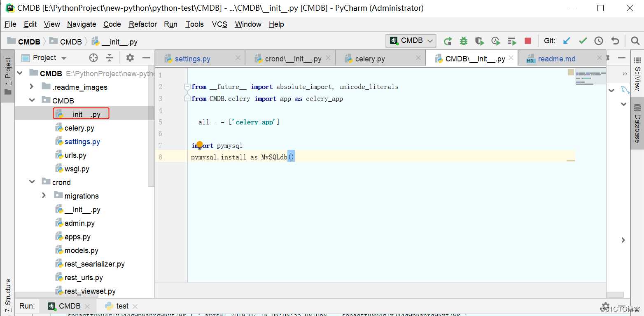
Task: Close the celery.py tab
Action: (418, 58)
